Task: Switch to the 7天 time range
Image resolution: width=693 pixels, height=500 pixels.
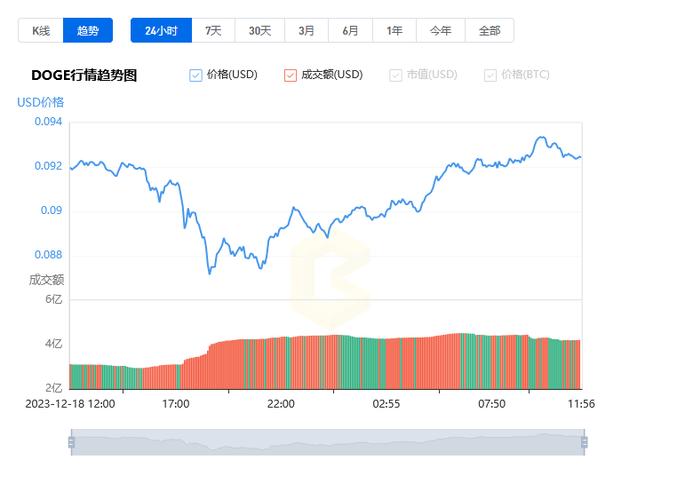Action: point(213,31)
